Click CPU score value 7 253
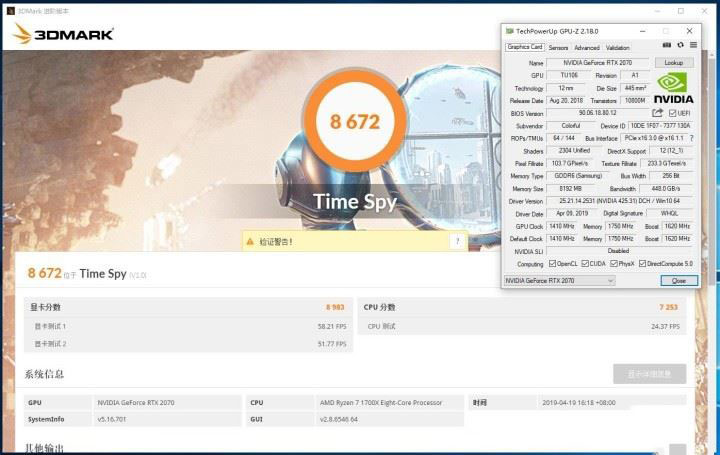The height and width of the screenshot is (455, 720). pyautogui.click(x=668, y=307)
